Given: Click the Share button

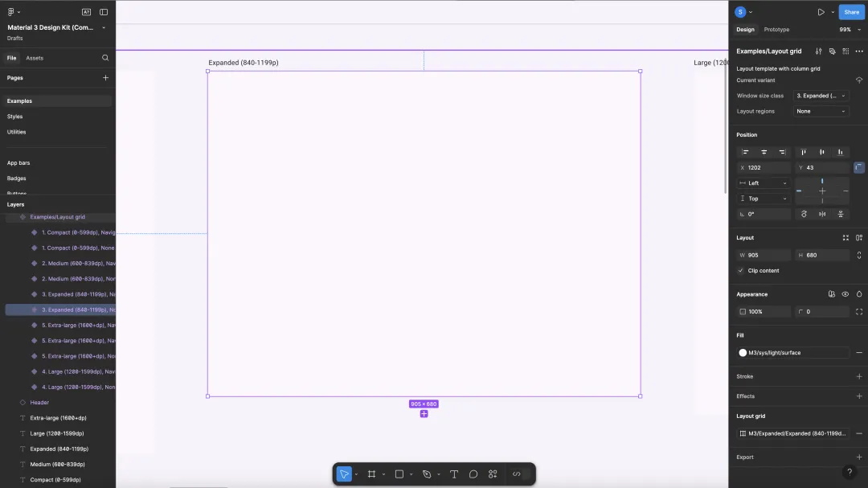Looking at the screenshot, I should (851, 12).
